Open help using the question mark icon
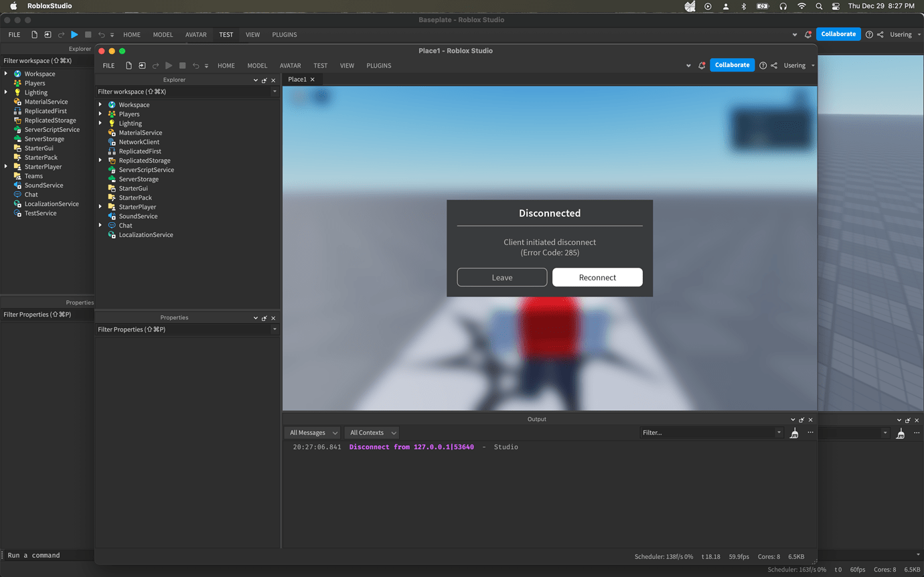 click(761, 65)
